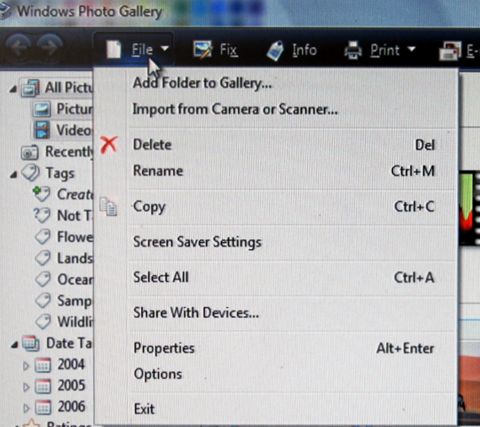
Task: Click the 2005 calendar icon
Action: [x=43, y=386]
